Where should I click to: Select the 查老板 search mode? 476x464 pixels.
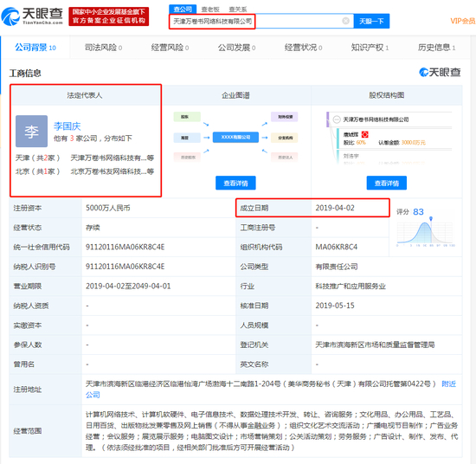210,10
